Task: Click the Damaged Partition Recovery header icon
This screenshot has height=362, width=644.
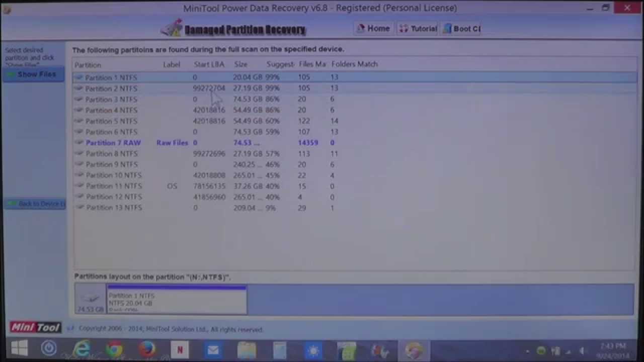Action: [x=172, y=28]
